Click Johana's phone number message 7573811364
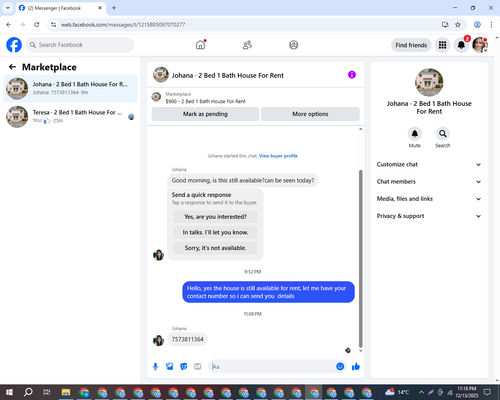Screen dimensions: 500x400 click(188, 339)
